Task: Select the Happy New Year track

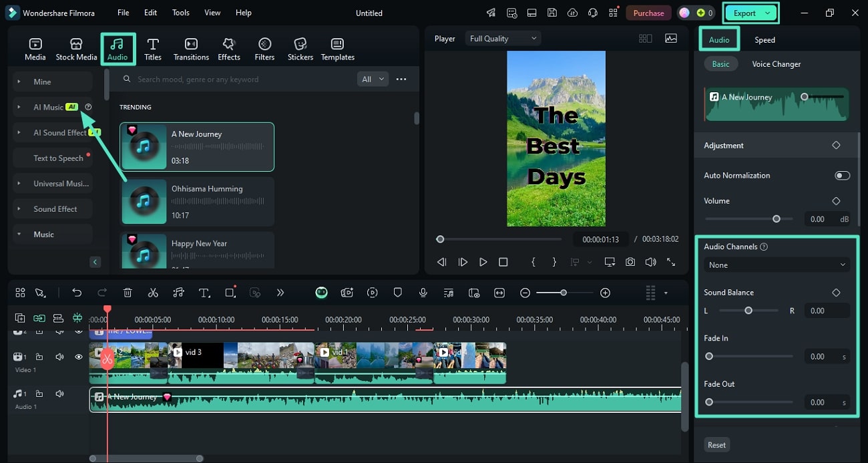Action: 197,250
